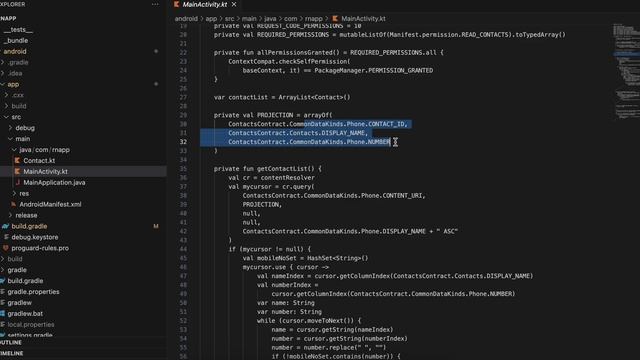The width and height of the screenshot is (640, 360).
Task: Expand the TIMELINE section
Action: point(11,353)
